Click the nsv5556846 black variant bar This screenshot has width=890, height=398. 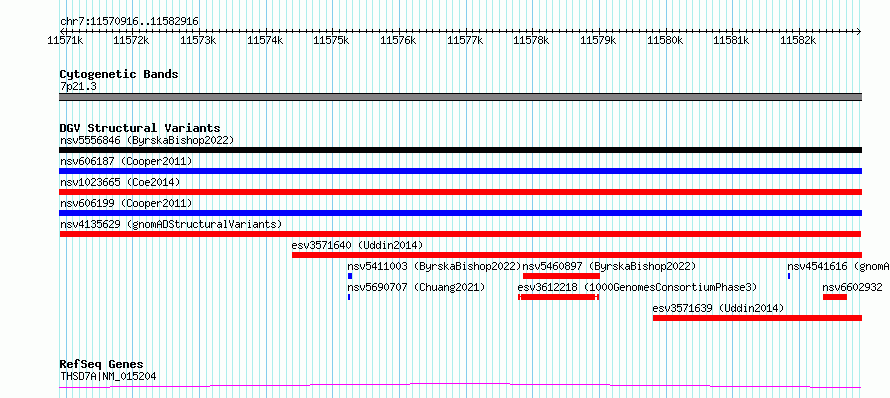460,150
